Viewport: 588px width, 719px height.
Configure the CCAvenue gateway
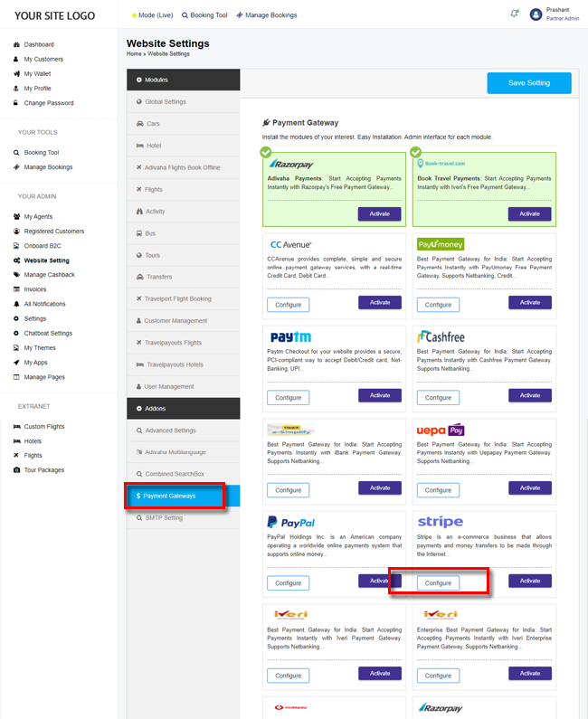(288, 305)
